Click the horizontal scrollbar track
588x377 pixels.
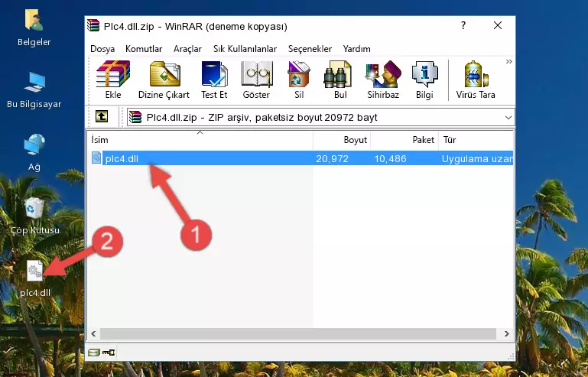click(x=298, y=334)
